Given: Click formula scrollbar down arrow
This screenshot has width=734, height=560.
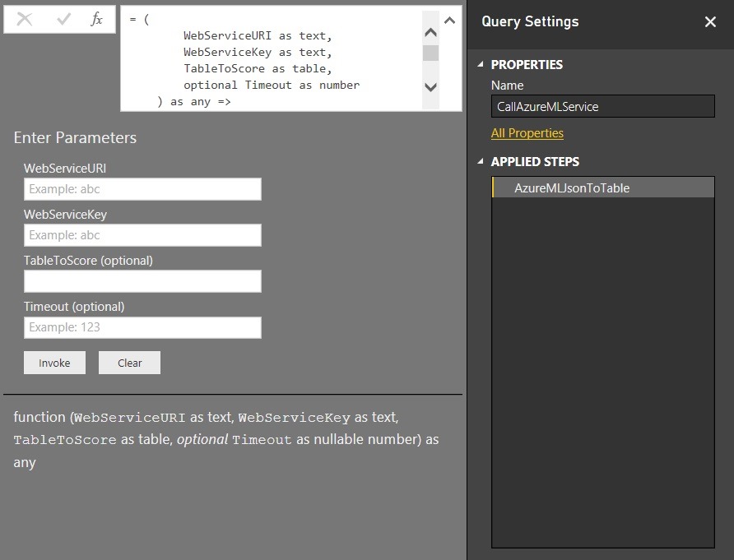Looking at the screenshot, I should pyautogui.click(x=430, y=87).
